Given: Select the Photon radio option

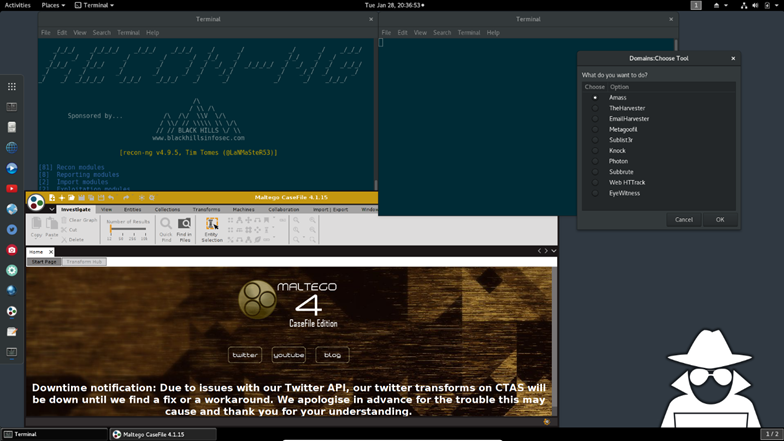Looking at the screenshot, I should 595,161.
